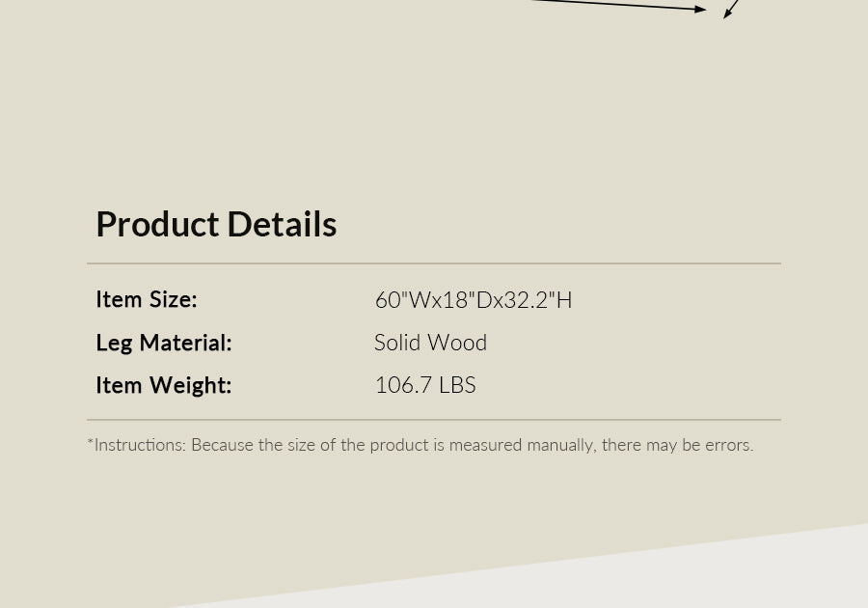
Task: Click the word 'Instructions:' in the footnote
Action: click(140, 445)
